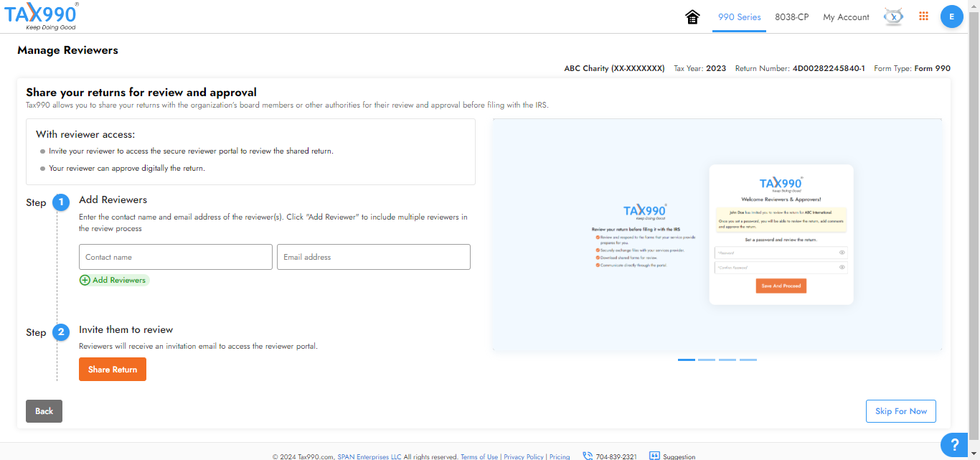Open the Terms of Use link
The width and height of the screenshot is (980, 460).
pos(479,456)
